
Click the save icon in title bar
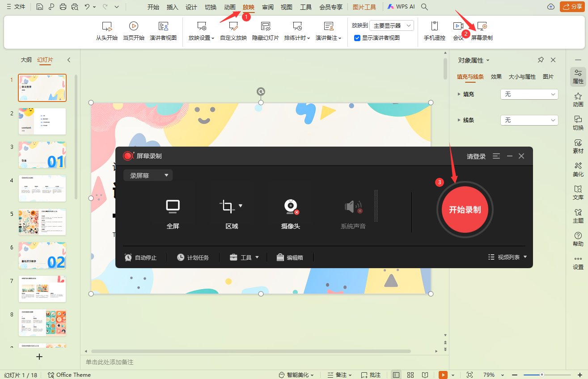[40, 7]
